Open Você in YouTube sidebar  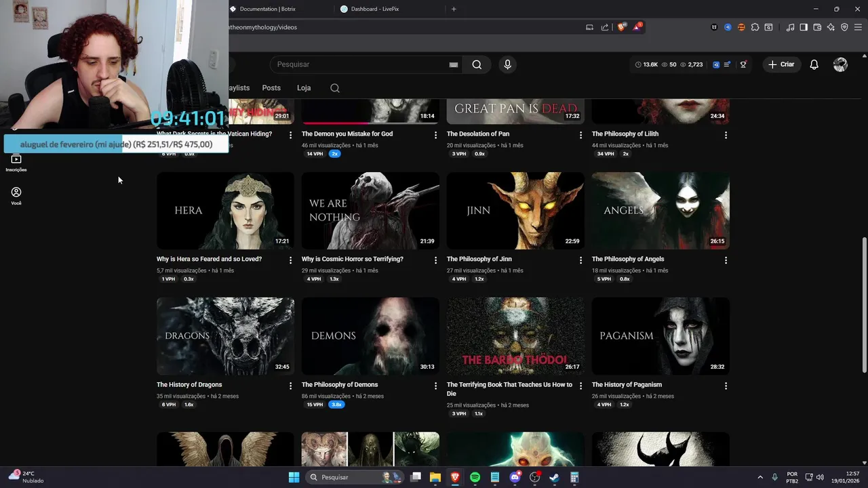(x=16, y=197)
